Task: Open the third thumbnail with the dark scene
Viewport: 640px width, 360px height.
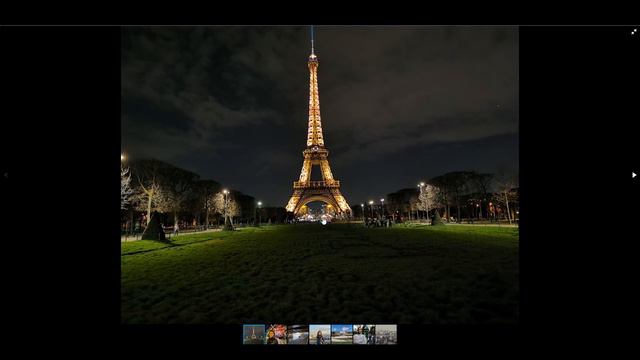Action: click(x=298, y=334)
